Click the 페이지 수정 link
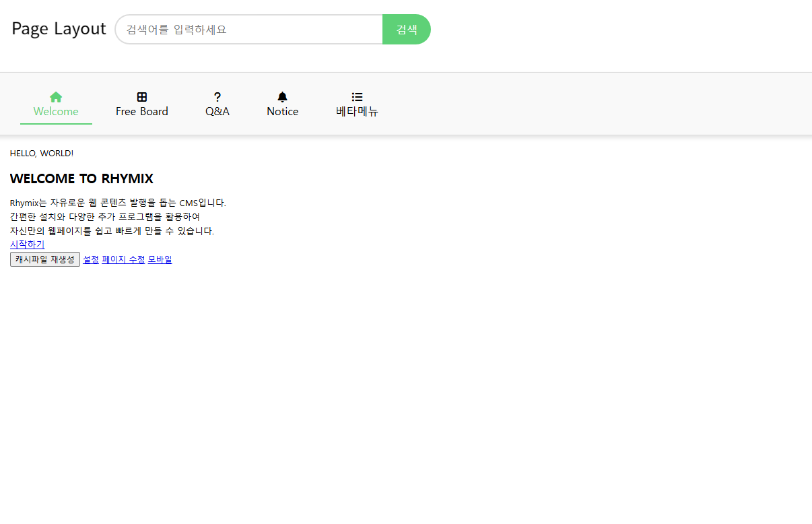The height and width of the screenshot is (524, 812). [123, 259]
